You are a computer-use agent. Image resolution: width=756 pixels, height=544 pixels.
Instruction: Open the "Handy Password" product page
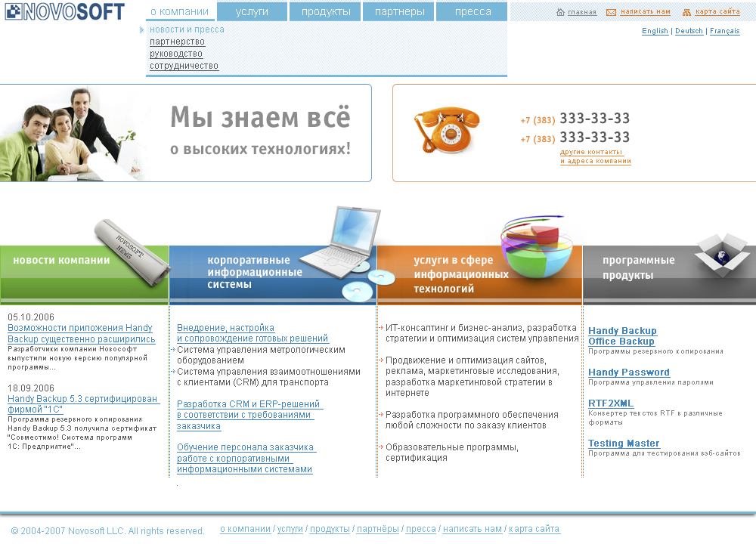coord(629,372)
